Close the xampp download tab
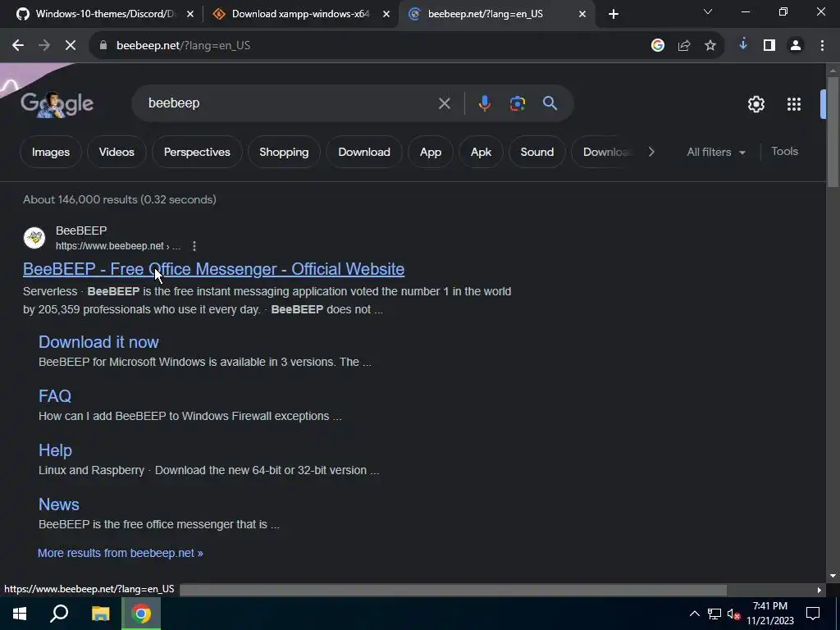 coord(386,14)
